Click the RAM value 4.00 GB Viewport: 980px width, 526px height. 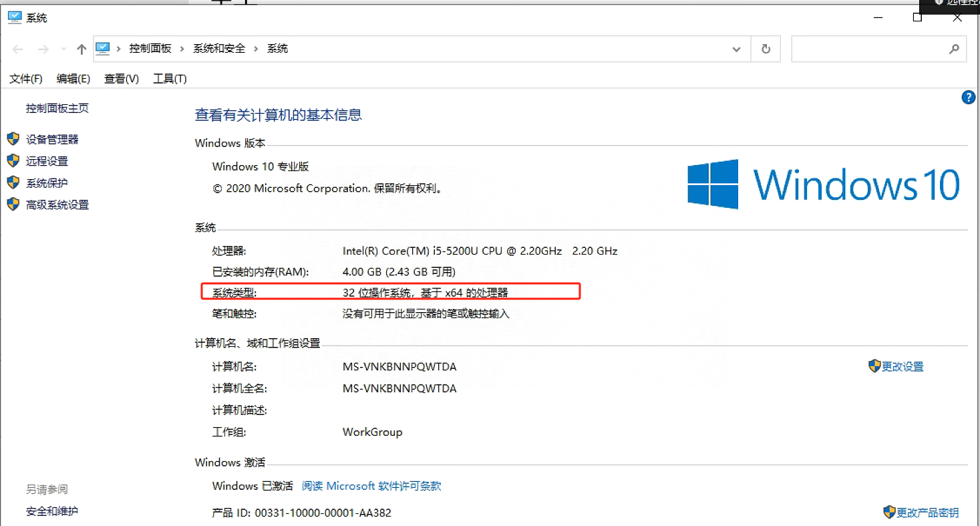tap(399, 272)
